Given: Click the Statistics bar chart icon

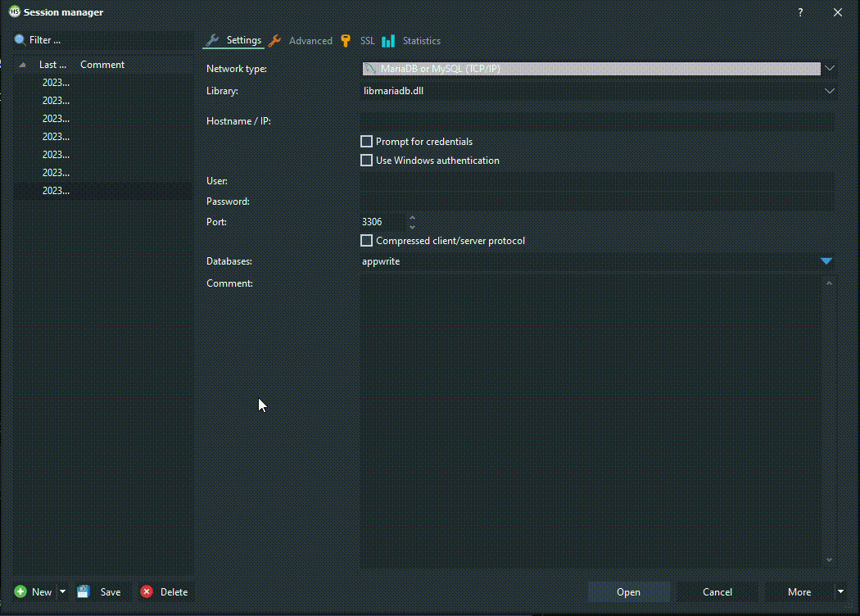Looking at the screenshot, I should [388, 41].
